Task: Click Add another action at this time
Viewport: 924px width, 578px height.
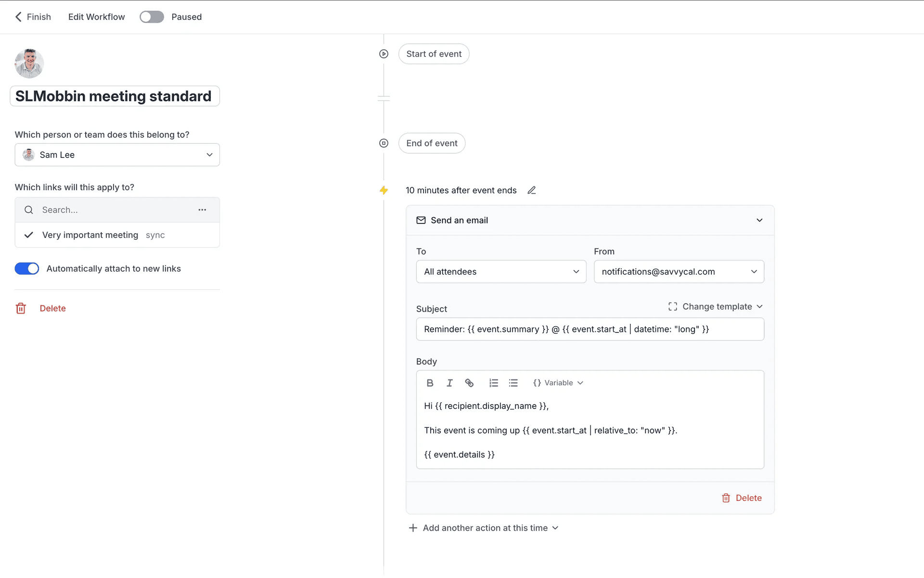Action: tap(483, 528)
